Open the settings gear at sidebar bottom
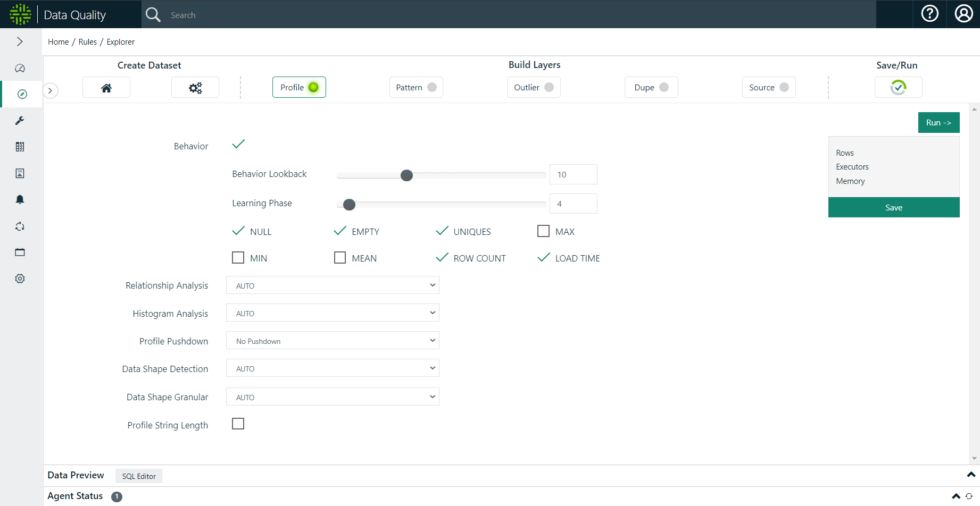This screenshot has width=980, height=506. pos(20,278)
